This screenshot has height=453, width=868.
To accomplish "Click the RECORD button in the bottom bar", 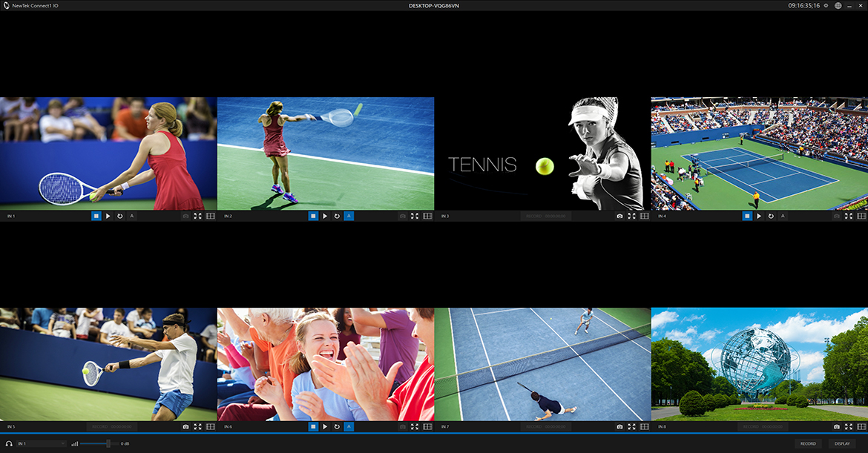I will 808,443.
